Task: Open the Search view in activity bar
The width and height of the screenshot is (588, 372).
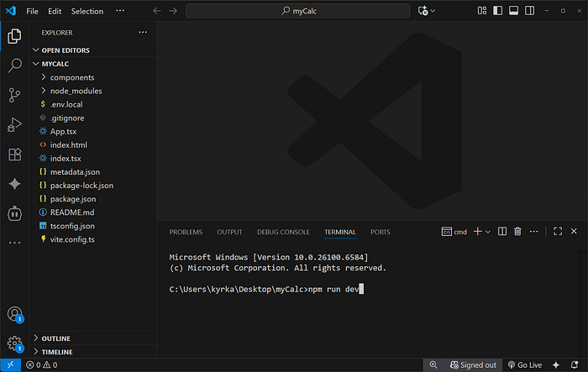Action: click(x=14, y=65)
